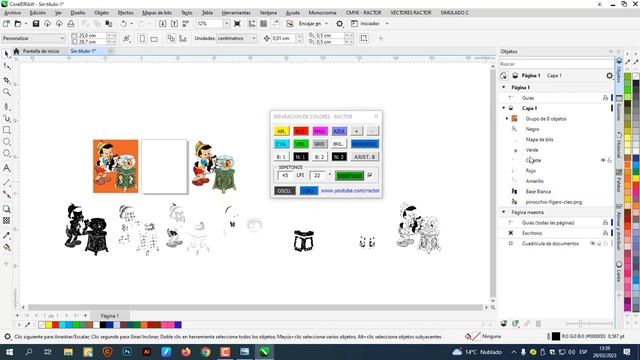Open the Archivo menu
640x360 pixels.
tap(13, 13)
